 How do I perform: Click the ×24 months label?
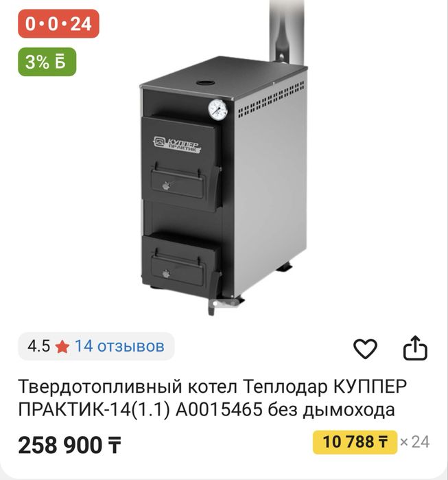click(414, 442)
